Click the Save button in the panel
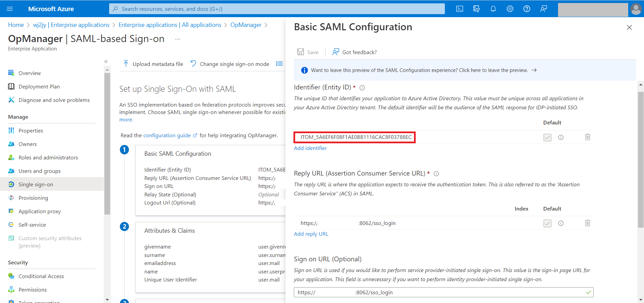The height and width of the screenshot is (303, 644). pos(308,52)
